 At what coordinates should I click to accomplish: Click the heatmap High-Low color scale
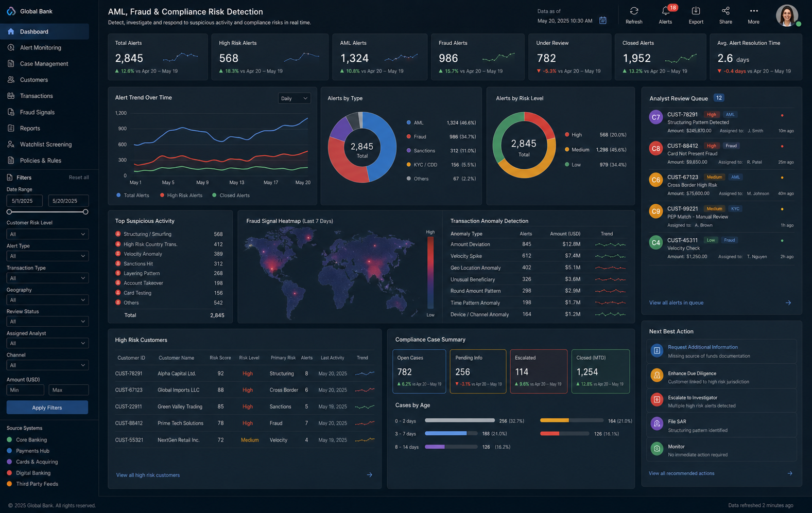click(x=430, y=272)
